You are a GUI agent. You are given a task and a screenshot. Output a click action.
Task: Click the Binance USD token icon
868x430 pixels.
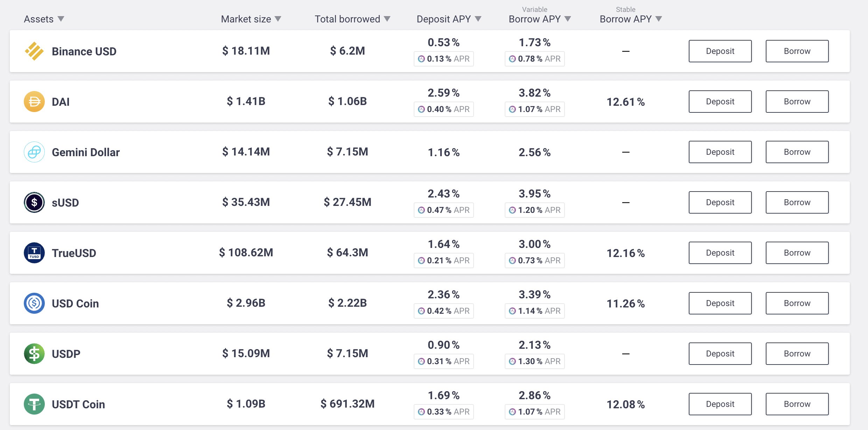[34, 51]
